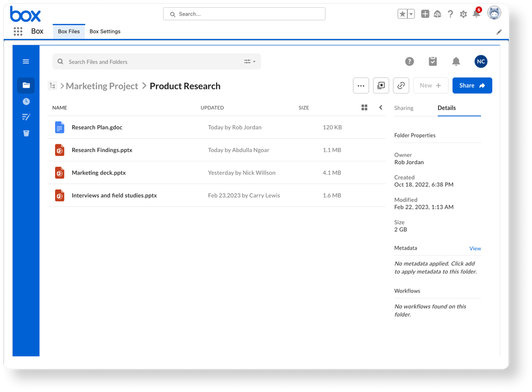Click the copy shared link icon button
Image resolution: width=532 pixels, height=392 pixels.
401,86
